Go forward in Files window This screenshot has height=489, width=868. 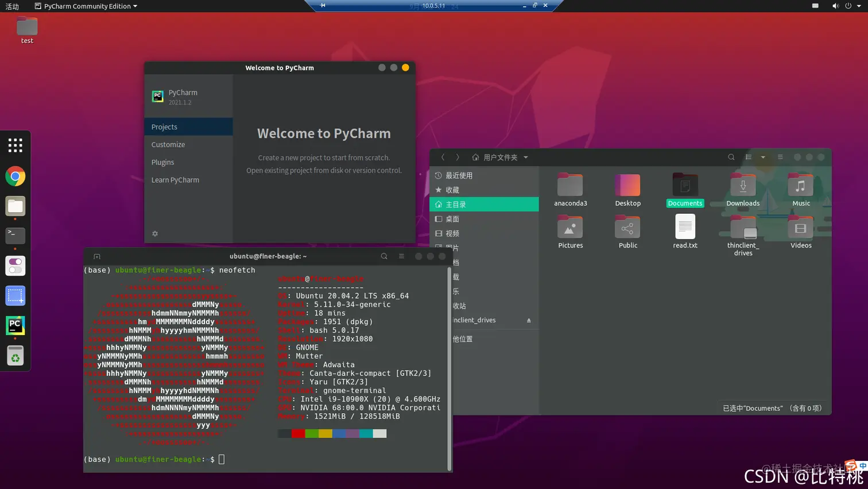tap(458, 157)
